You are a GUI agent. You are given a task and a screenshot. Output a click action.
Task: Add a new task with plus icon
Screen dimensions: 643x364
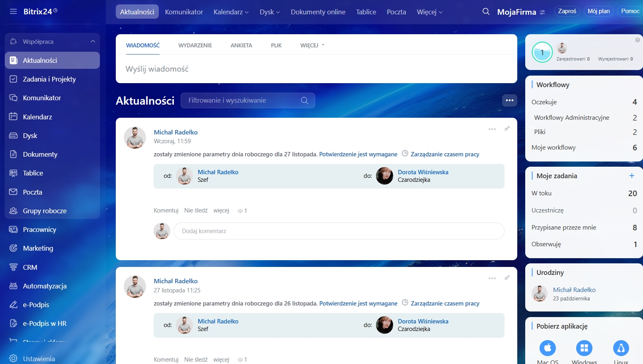click(631, 176)
